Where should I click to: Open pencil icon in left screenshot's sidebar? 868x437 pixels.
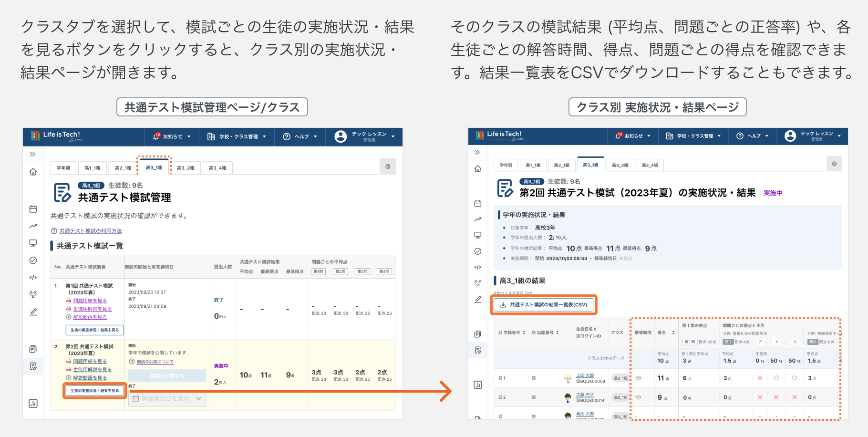click(x=33, y=312)
